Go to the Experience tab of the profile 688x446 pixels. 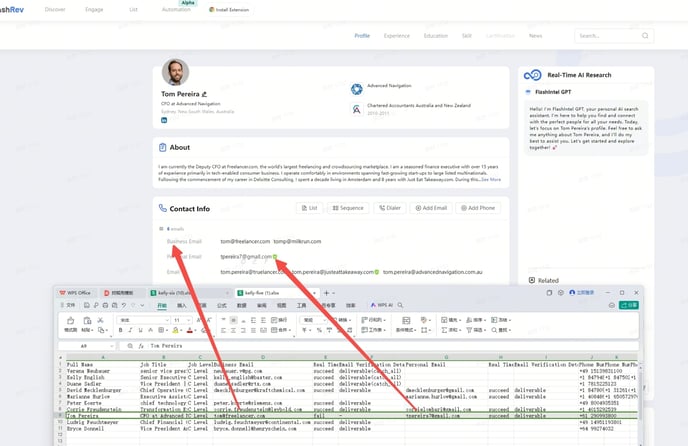tap(397, 36)
